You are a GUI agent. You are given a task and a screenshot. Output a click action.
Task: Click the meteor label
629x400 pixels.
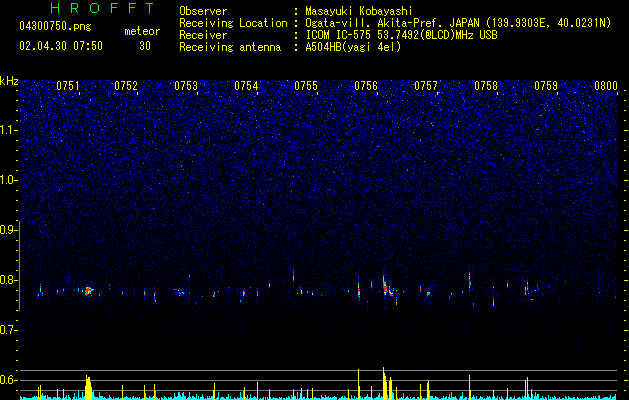pyautogui.click(x=142, y=31)
